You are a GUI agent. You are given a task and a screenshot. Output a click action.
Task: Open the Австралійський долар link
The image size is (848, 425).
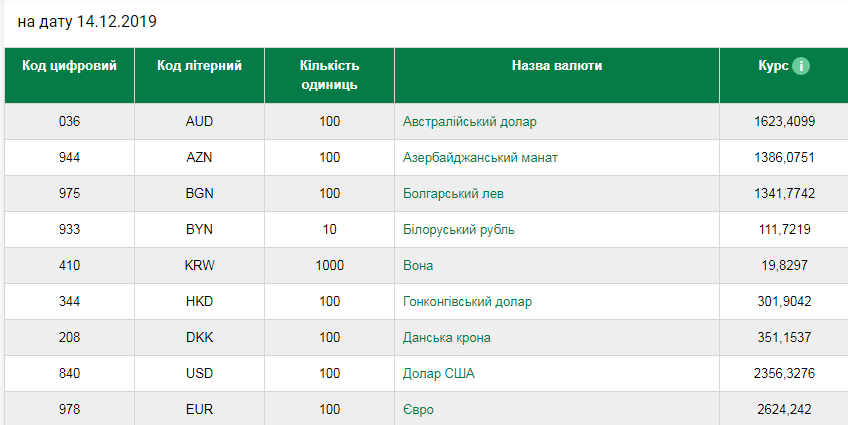tap(469, 122)
